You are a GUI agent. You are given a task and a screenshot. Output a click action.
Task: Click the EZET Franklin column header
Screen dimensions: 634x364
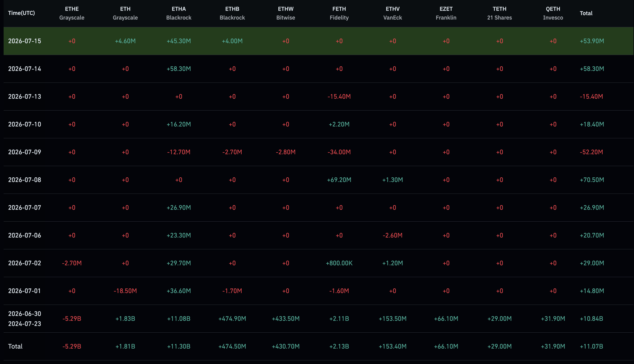click(x=446, y=13)
